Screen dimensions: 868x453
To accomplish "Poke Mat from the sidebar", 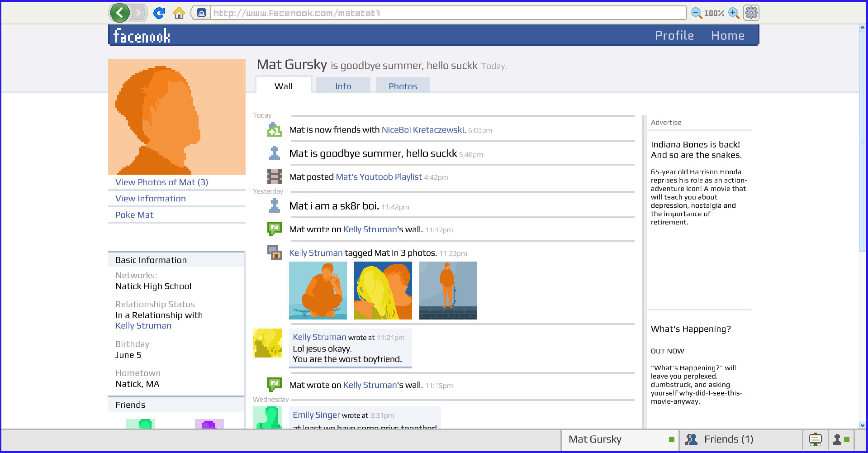I will click(x=134, y=215).
